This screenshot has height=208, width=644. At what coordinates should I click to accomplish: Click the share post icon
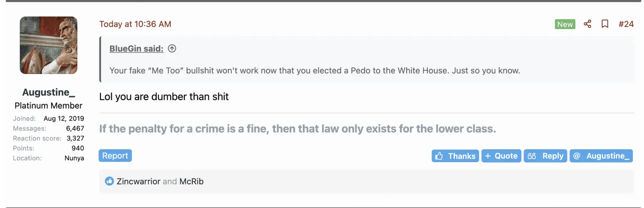[587, 24]
